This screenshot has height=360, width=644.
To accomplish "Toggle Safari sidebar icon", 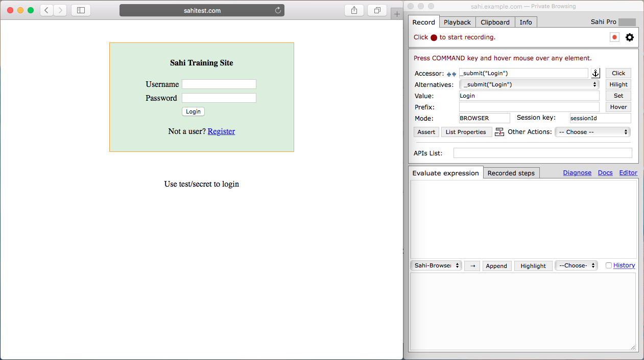I will [81, 10].
